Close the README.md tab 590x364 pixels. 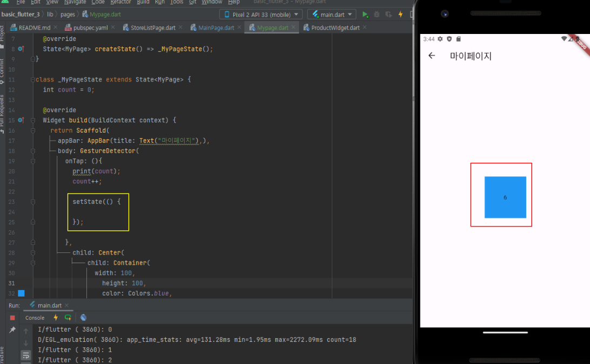(x=55, y=28)
